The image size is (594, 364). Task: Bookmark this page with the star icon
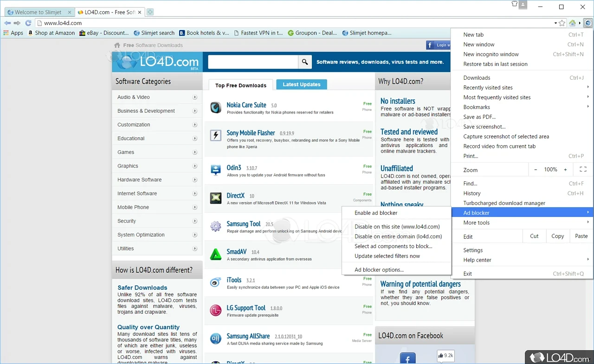[x=562, y=23]
